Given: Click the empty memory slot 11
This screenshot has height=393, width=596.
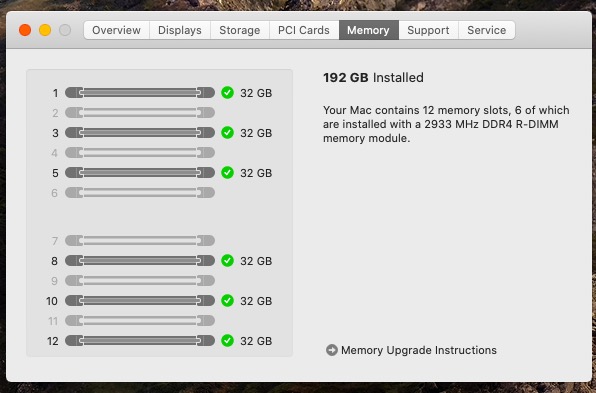Looking at the screenshot, I should pyautogui.click(x=140, y=321).
